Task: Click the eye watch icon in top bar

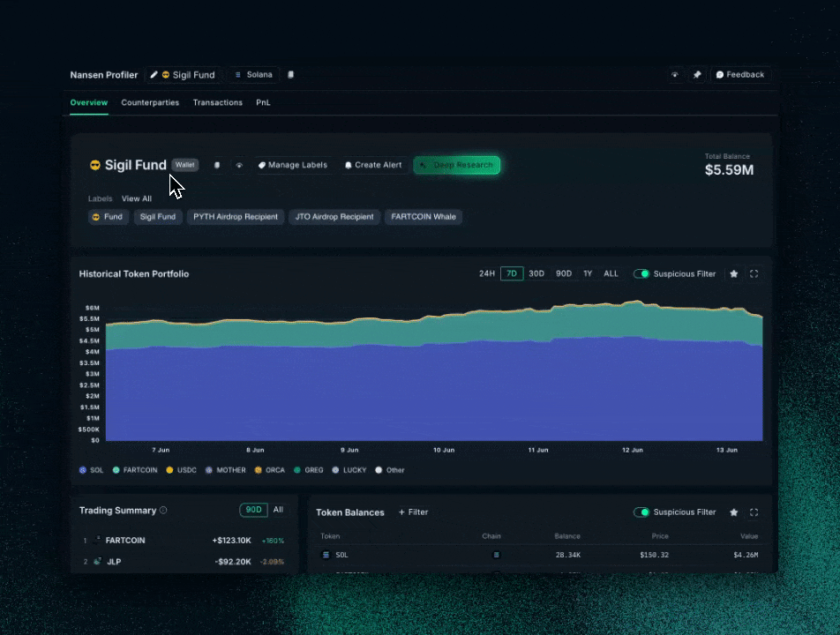Action: coord(675,75)
